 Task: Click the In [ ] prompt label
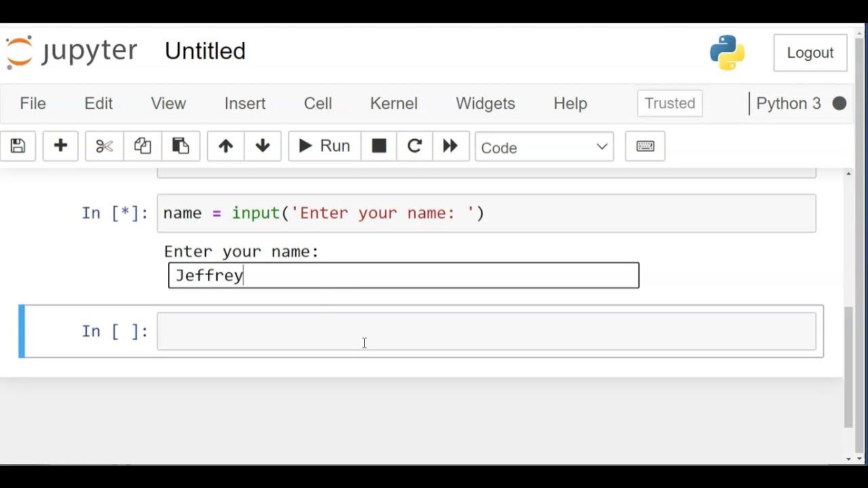pos(115,331)
